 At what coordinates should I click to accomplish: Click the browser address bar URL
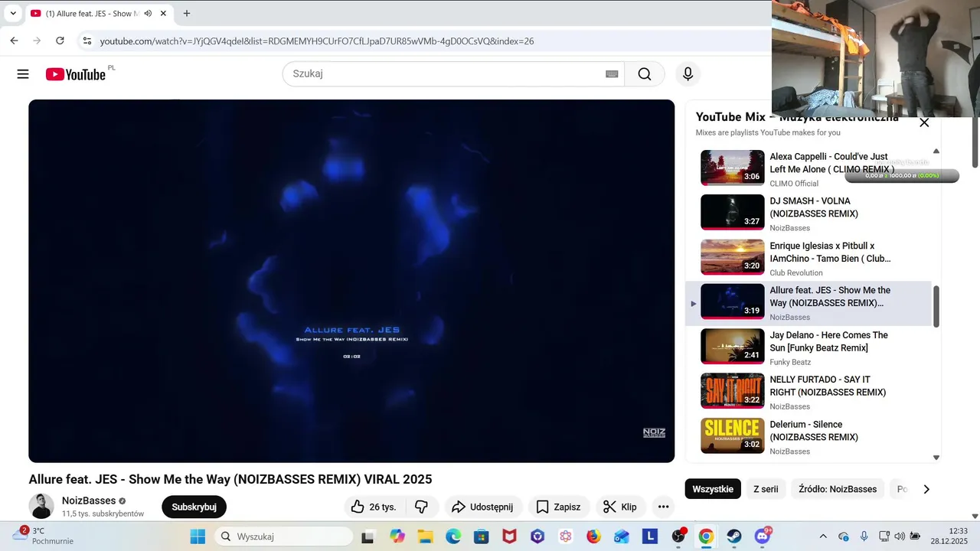317,41
